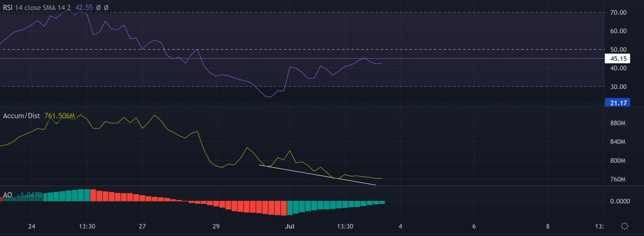Image resolution: width=644 pixels, height=236 pixels.
Task: Click the 30.00 level on RSI scale
Action: (x=618, y=87)
